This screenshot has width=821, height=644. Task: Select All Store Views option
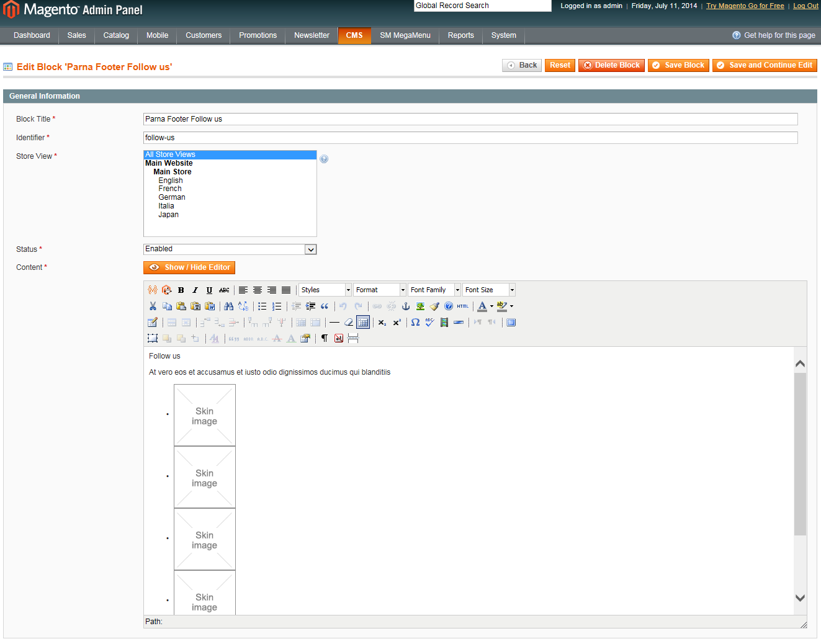(x=230, y=154)
